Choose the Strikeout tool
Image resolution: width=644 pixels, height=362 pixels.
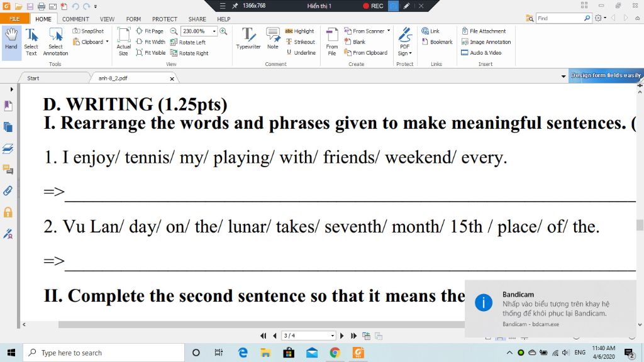[300, 42]
